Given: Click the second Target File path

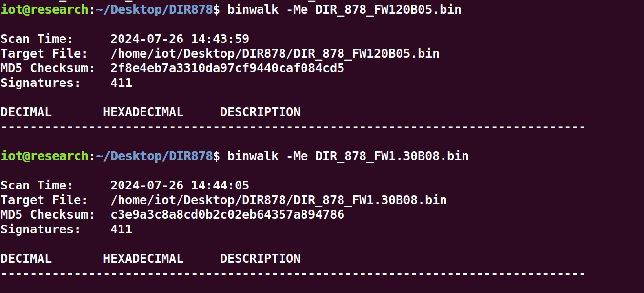Looking at the screenshot, I should (279, 200).
